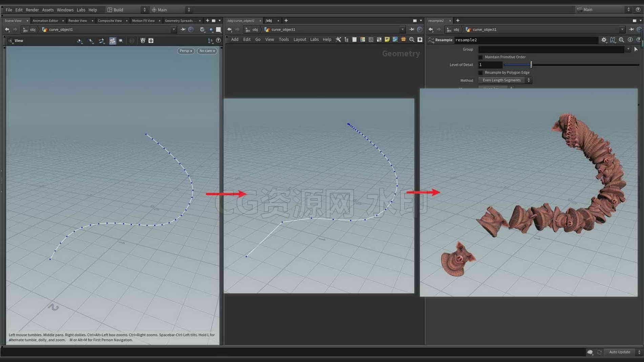This screenshot has height=362, width=644.
Task: Open the Persp viewport camera menu
Action: [x=186, y=51]
